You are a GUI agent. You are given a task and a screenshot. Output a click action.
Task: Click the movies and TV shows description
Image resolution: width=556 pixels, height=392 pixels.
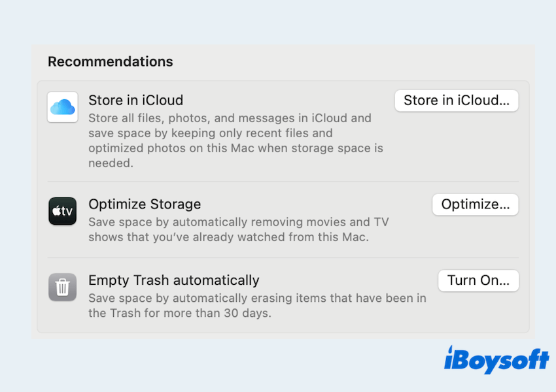pos(239,230)
